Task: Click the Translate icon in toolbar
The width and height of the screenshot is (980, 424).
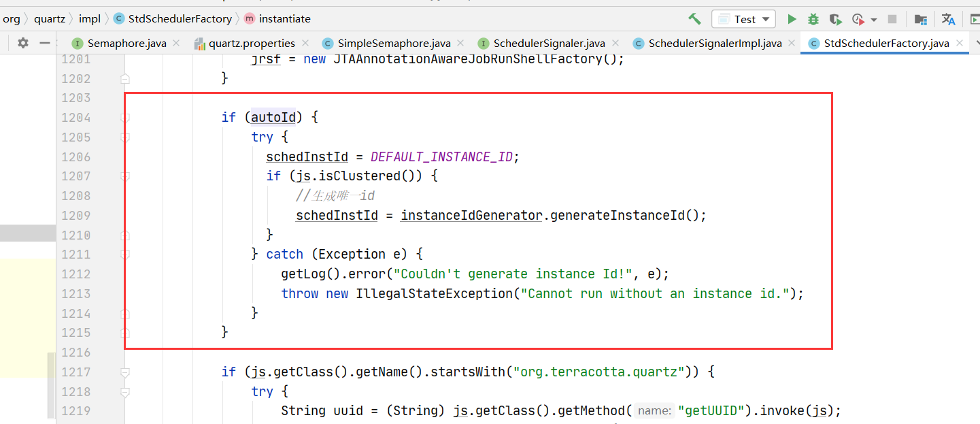Action: [x=948, y=19]
